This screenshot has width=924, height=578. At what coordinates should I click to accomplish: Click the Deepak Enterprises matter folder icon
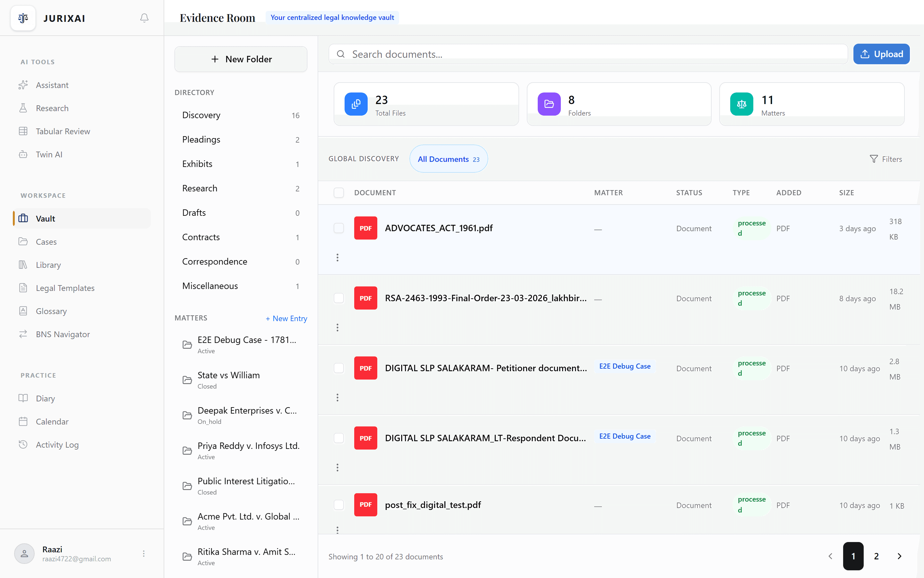187,416
